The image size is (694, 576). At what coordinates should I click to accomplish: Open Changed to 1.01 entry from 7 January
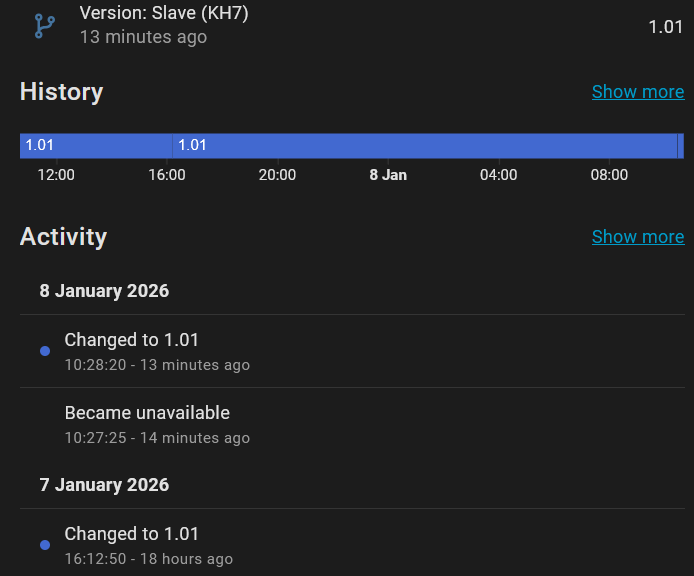(132, 534)
